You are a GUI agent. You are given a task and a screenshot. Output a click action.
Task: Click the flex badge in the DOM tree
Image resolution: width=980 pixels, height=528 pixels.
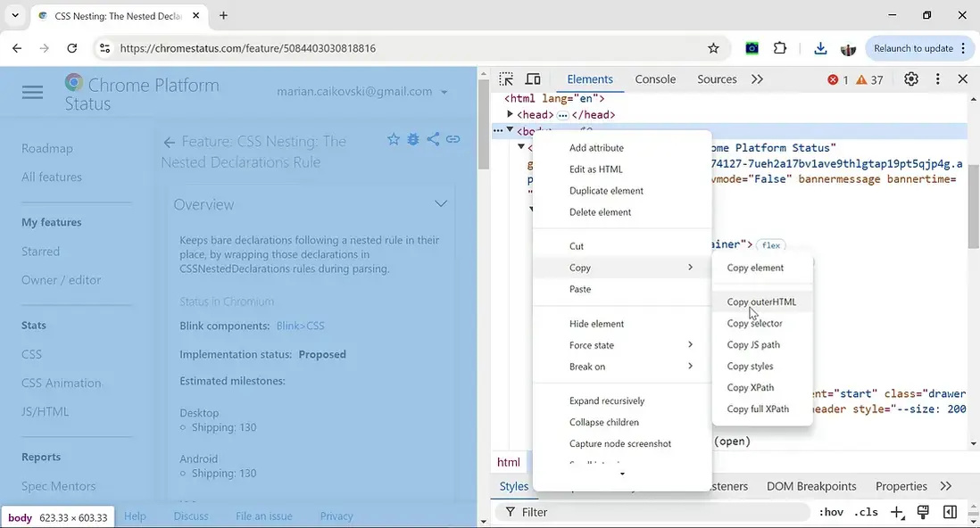point(770,245)
